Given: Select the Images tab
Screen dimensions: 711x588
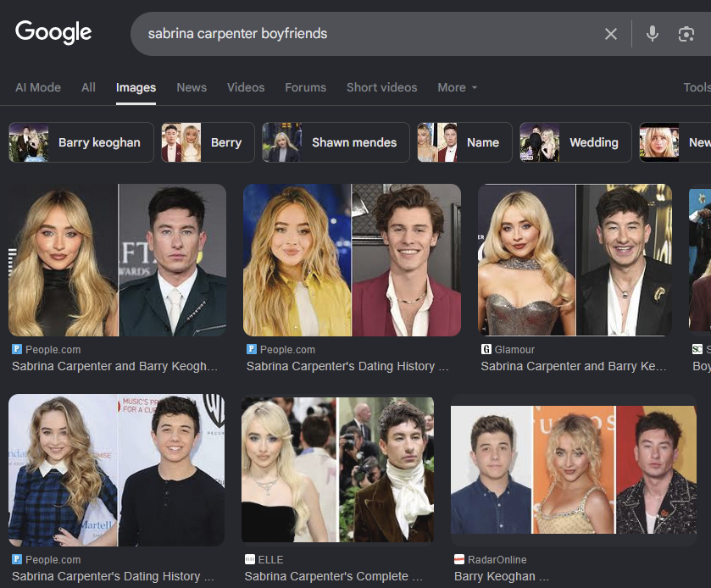Looking at the screenshot, I should [x=136, y=87].
